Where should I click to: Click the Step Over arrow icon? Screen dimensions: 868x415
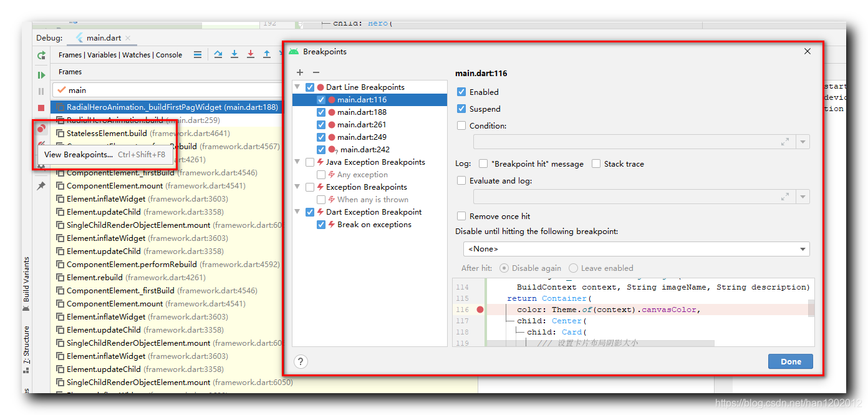[218, 54]
